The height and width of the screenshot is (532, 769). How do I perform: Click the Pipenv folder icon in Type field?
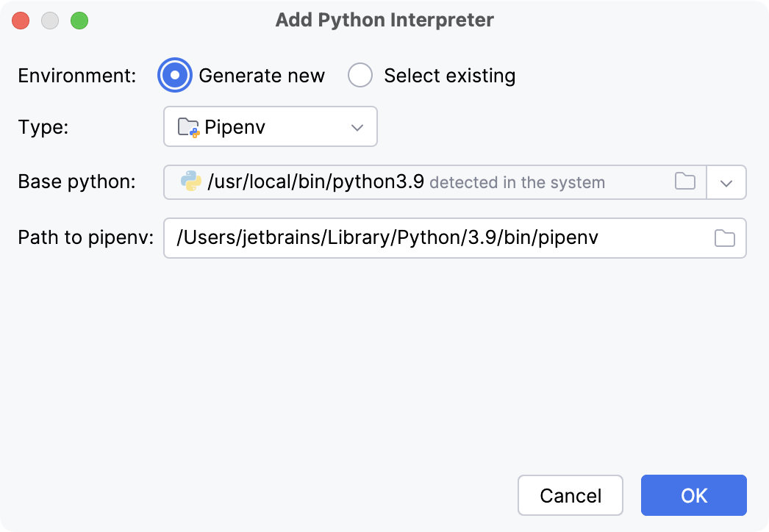188,127
